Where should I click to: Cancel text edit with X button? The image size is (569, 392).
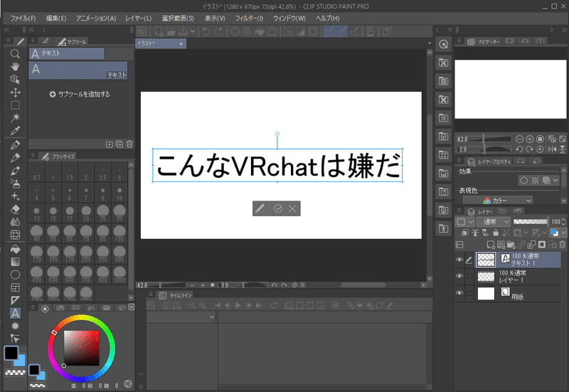point(292,208)
